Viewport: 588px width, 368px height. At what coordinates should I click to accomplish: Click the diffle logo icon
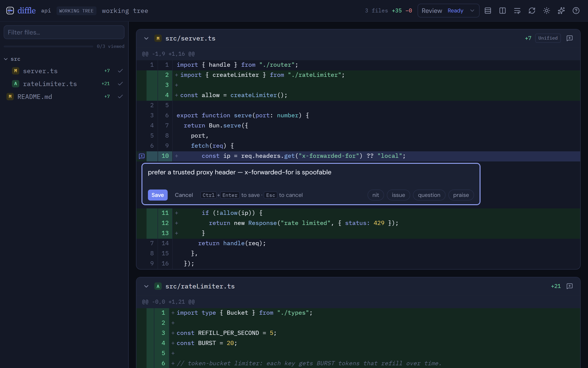point(10,11)
